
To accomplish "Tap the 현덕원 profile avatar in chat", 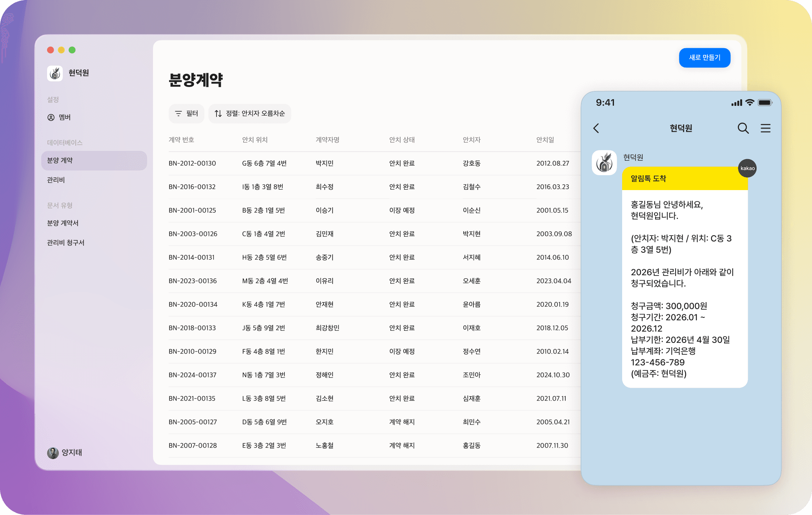I will [604, 163].
